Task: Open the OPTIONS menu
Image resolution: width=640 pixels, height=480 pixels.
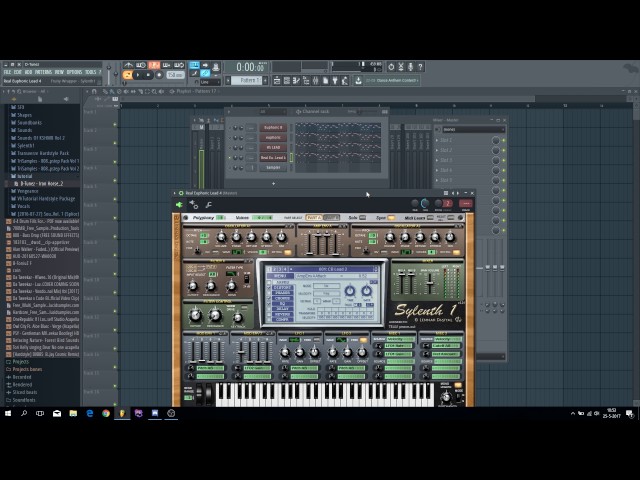Action: tap(74, 72)
